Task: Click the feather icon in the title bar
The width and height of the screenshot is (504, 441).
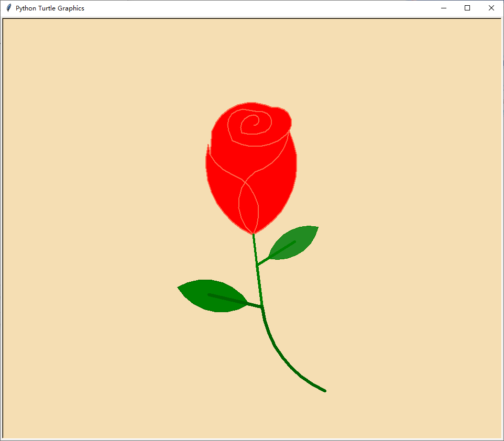Action: click(9, 8)
